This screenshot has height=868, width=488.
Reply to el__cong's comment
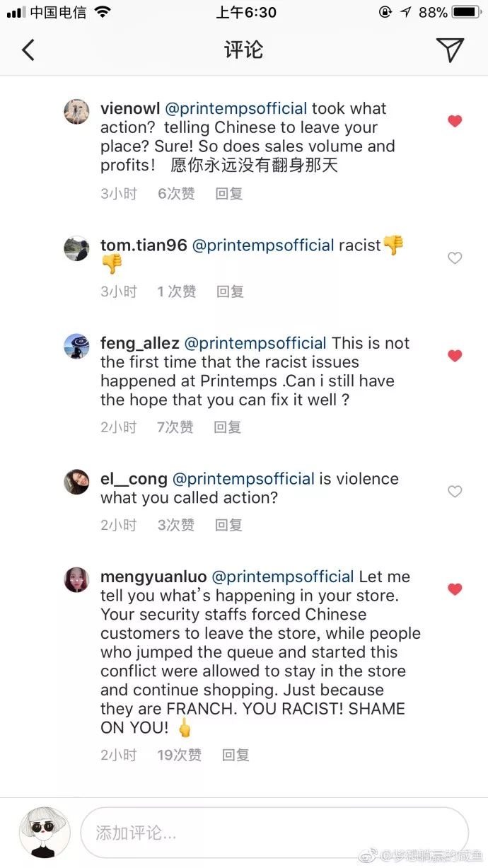tap(229, 525)
